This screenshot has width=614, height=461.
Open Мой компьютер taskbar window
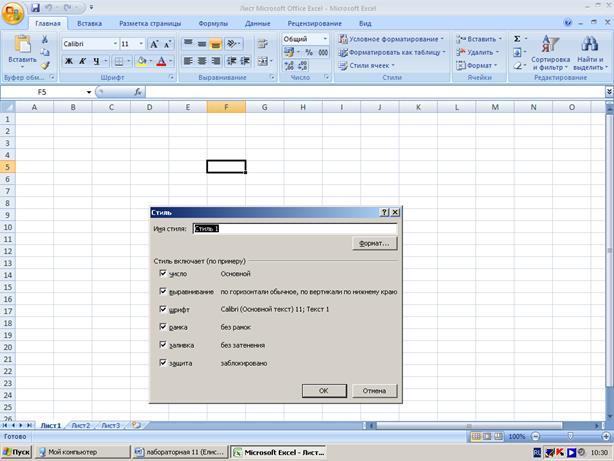pyautogui.click(x=82, y=452)
